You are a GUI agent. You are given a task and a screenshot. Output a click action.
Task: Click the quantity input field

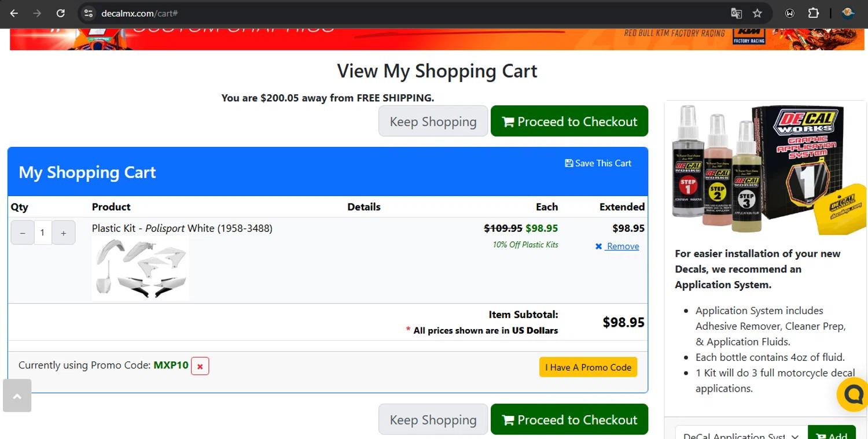point(43,233)
